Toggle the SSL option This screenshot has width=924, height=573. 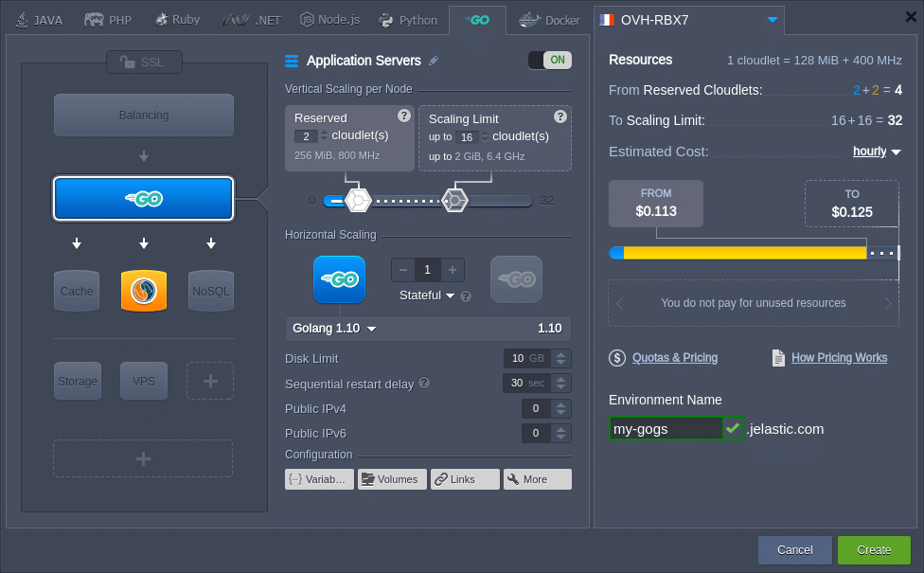tap(143, 63)
